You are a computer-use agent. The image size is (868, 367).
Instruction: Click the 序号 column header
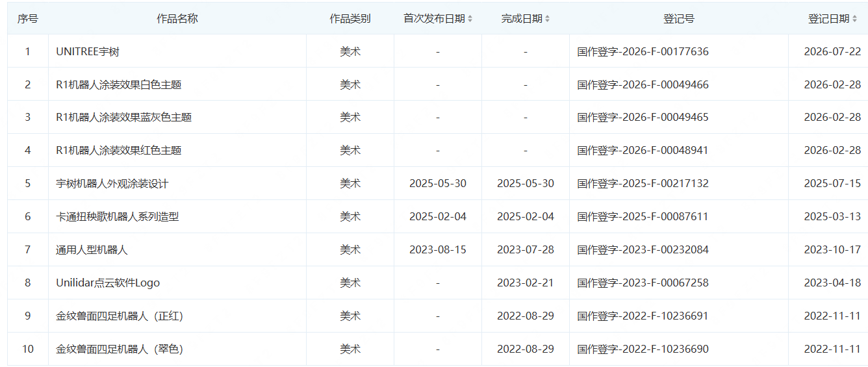coord(27,19)
